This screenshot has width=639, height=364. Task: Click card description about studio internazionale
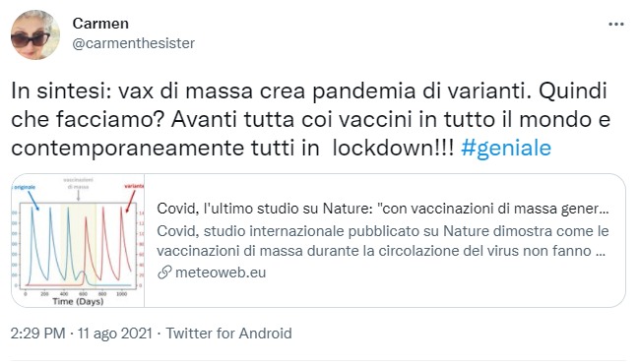point(383,241)
